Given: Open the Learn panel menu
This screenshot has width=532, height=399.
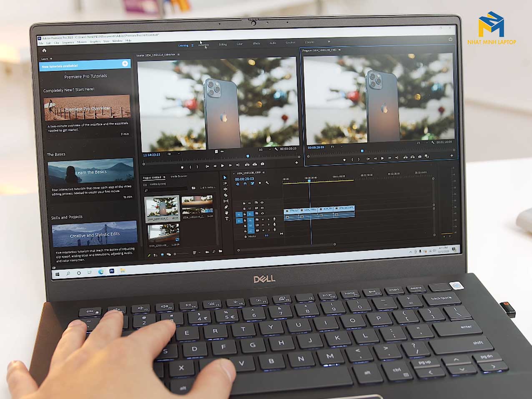Looking at the screenshot, I should 51,59.
